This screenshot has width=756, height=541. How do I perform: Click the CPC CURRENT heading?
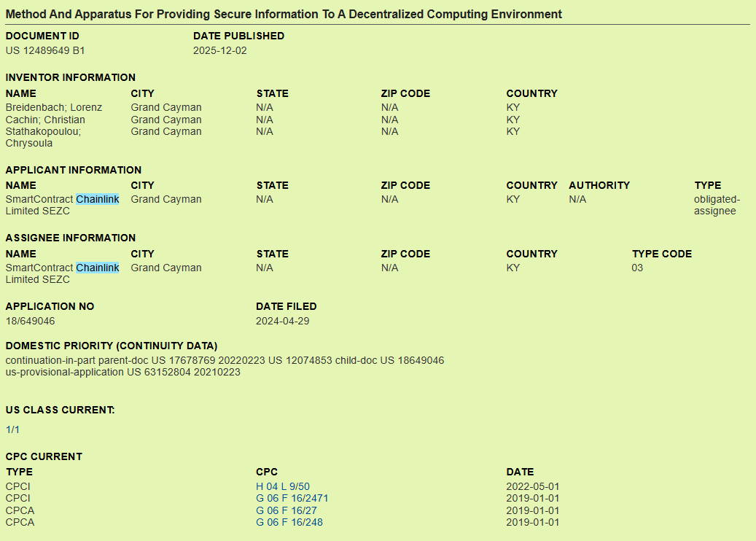tap(44, 456)
